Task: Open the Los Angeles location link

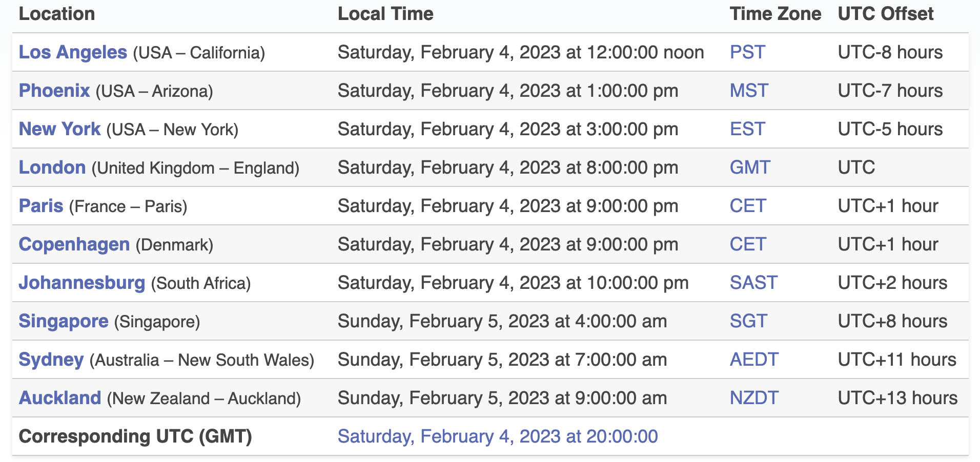Action: point(73,52)
